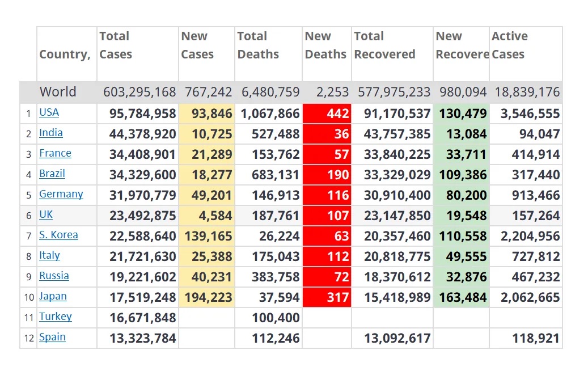
Task: Open the Germany country link
Action: click(x=61, y=194)
